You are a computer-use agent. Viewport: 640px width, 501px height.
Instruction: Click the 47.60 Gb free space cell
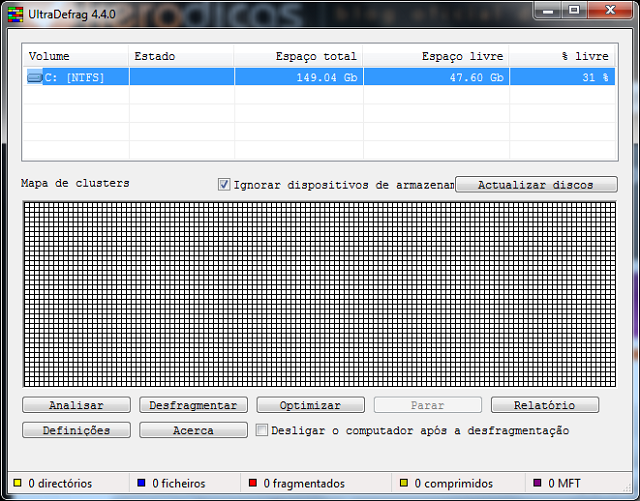click(436, 77)
